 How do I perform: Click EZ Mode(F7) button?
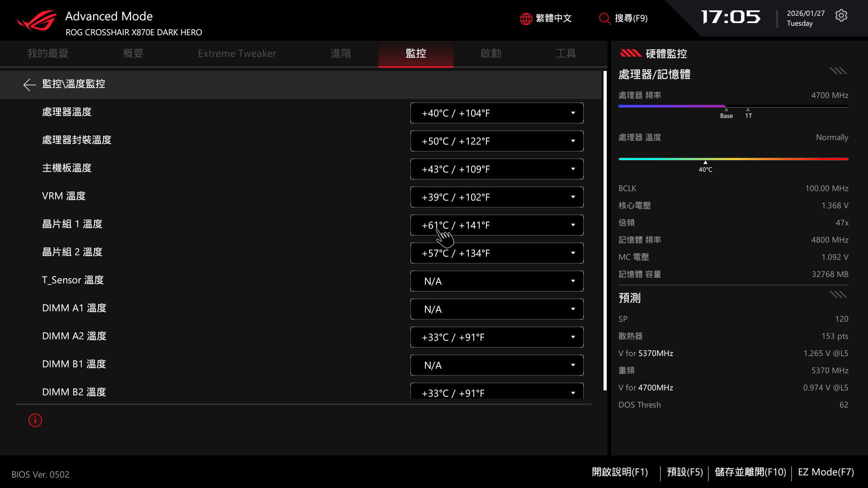pyautogui.click(x=826, y=472)
